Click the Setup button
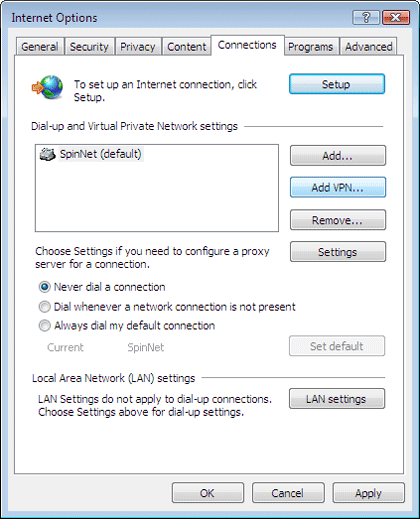 coord(337,84)
